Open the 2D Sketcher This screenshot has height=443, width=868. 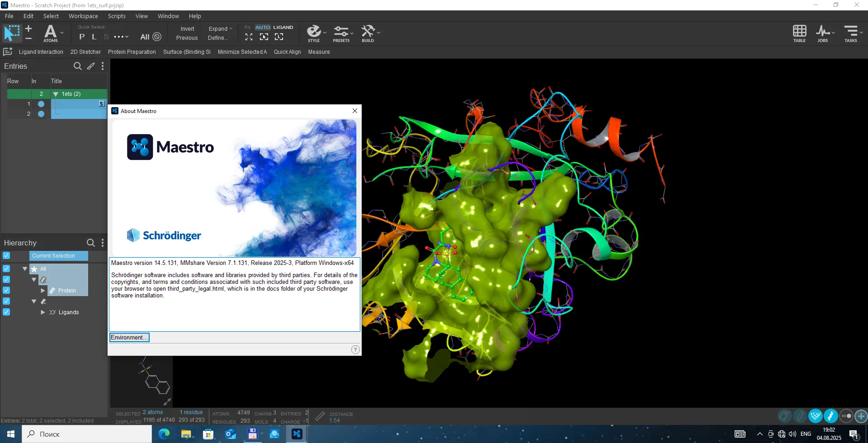(85, 52)
